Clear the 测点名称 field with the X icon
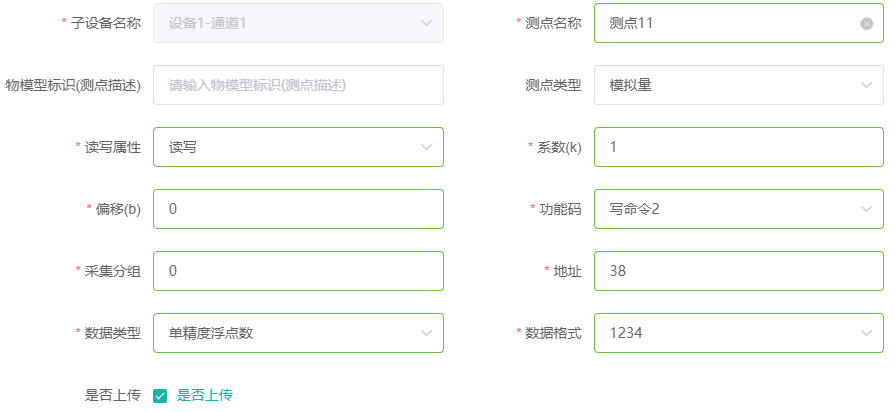Image resolution: width=895 pixels, height=412 pixels. [866, 23]
